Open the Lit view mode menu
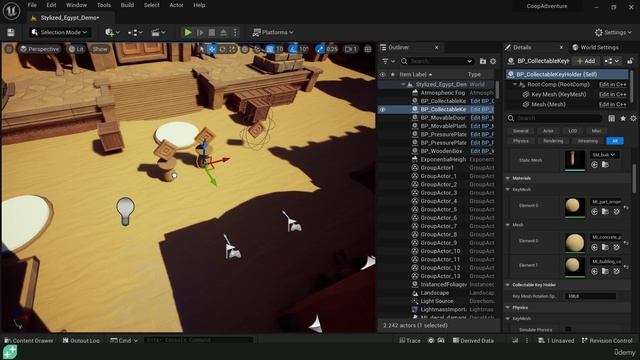Screen dimensions: 640x360 tap(76, 49)
